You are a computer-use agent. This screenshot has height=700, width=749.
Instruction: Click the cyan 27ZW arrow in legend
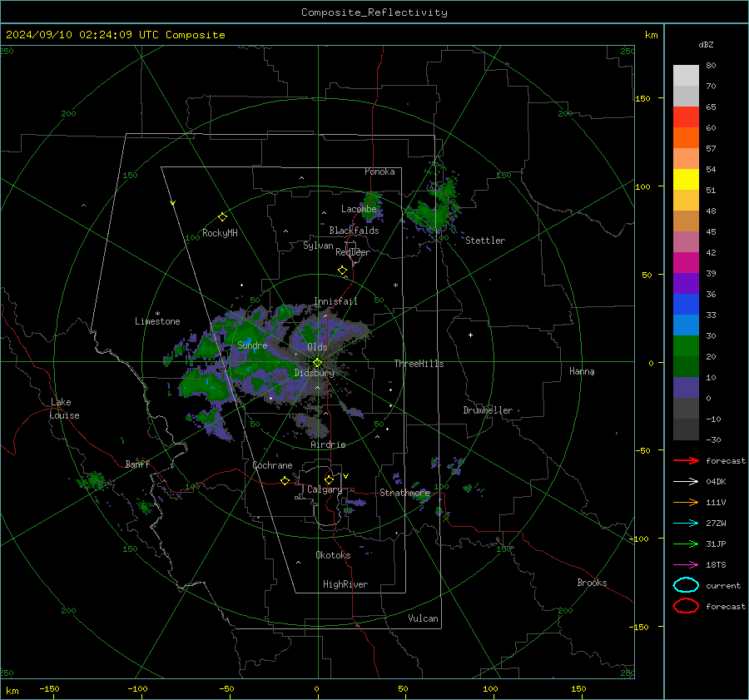pos(686,524)
